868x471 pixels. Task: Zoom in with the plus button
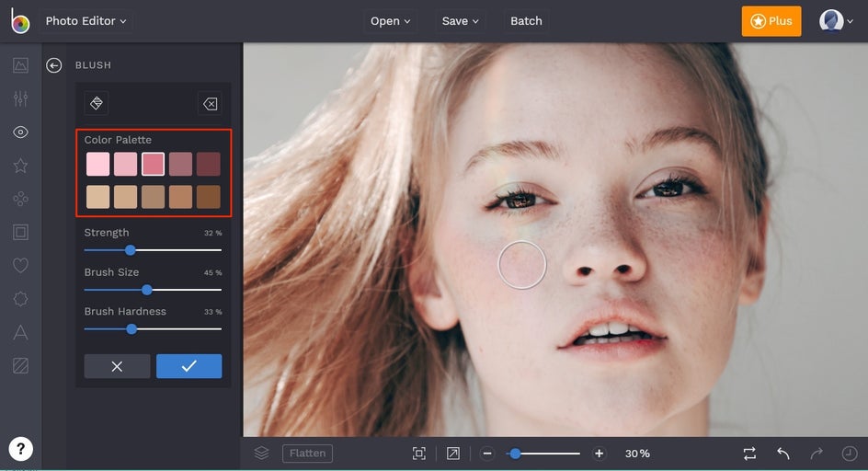599,454
